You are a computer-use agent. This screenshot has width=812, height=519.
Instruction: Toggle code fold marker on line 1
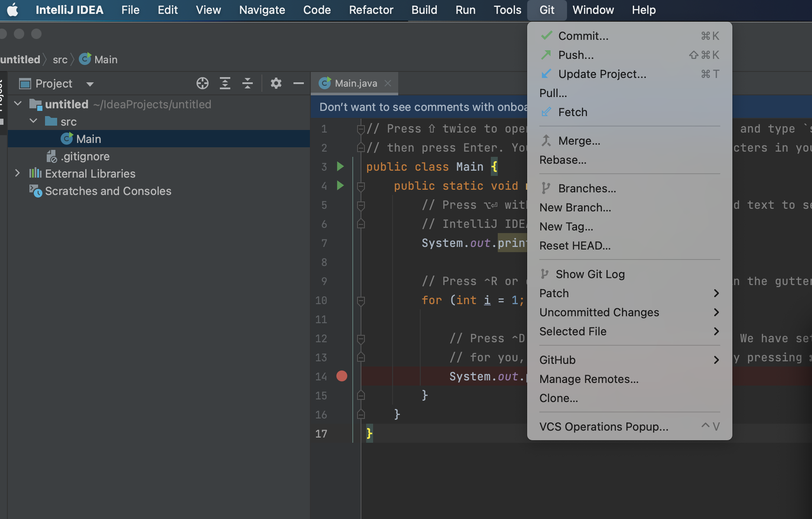361,129
